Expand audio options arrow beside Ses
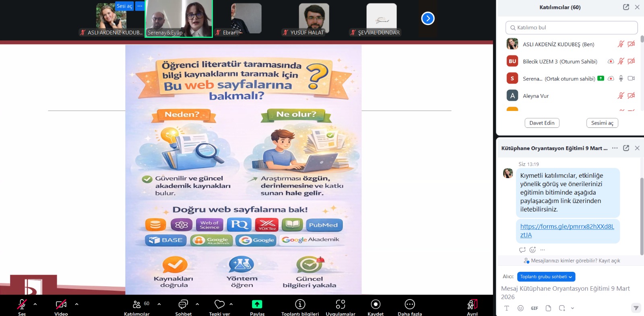The width and height of the screenshot is (644, 316). (35, 304)
